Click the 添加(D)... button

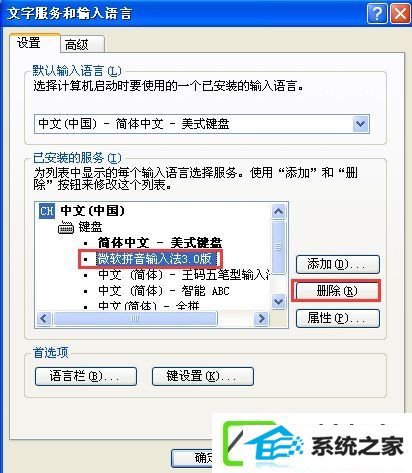pyautogui.click(x=338, y=264)
